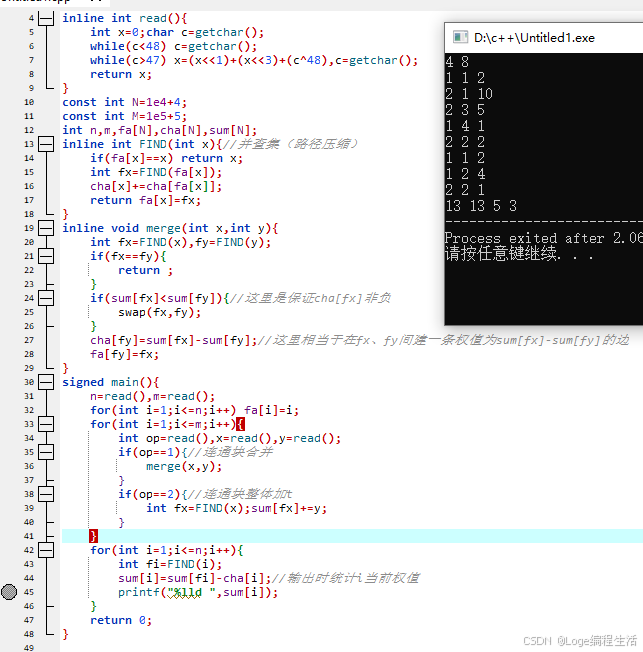This screenshot has height=652, width=643.
Task: Click the console line '2 1 10'
Action: 469,94
